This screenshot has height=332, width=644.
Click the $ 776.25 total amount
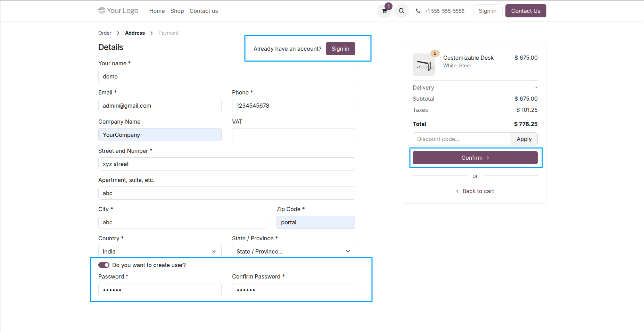click(x=526, y=124)
